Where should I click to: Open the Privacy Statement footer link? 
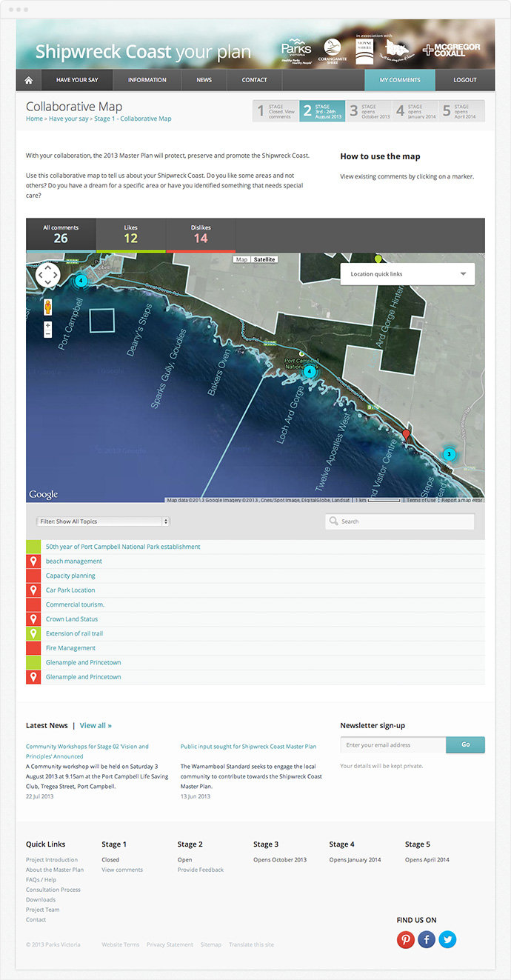pyautogui.click(x=170, y=944)
